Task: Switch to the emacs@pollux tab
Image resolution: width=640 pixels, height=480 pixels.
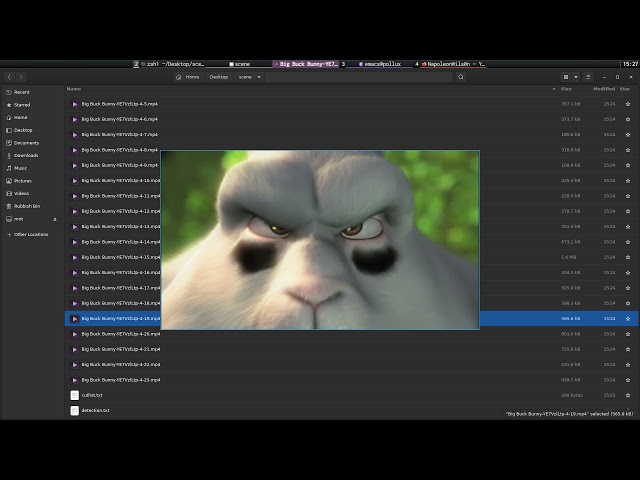Action: click(380, 64)
